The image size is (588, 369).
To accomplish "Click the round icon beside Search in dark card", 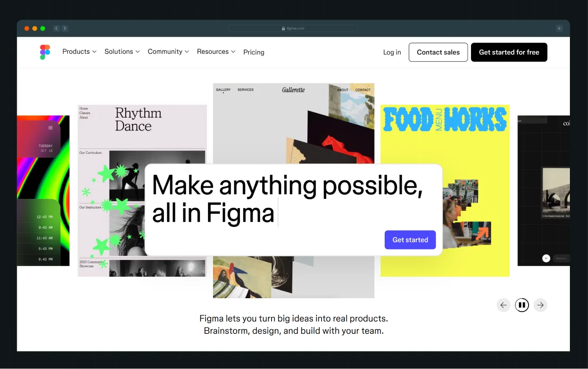I will pyautogui.click(x=546, y=258).
